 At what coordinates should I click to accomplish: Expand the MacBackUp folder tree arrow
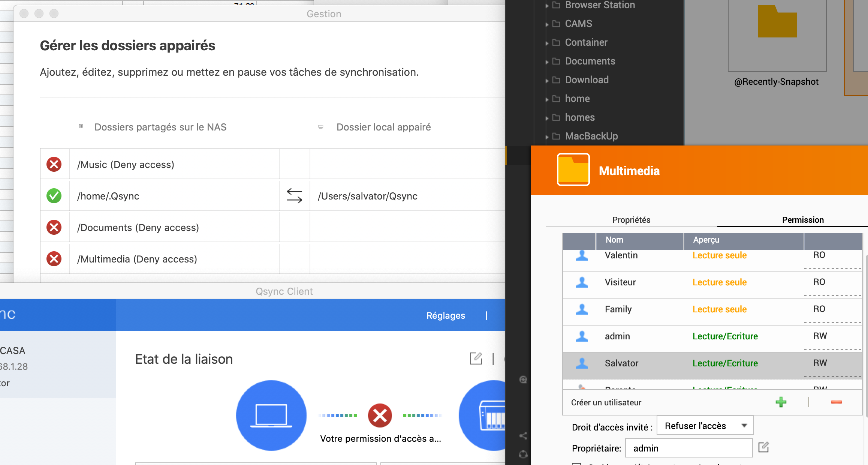tap(547, 137)
